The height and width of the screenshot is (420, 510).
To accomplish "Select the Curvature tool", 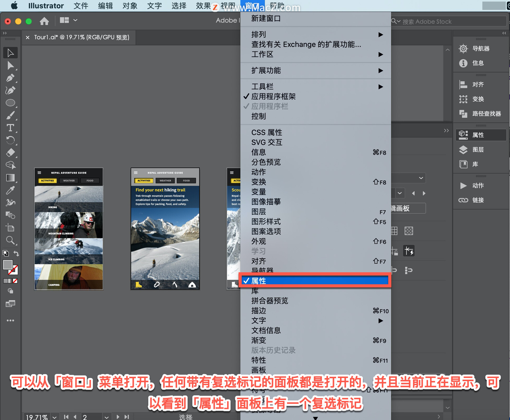I will point(10,90).
